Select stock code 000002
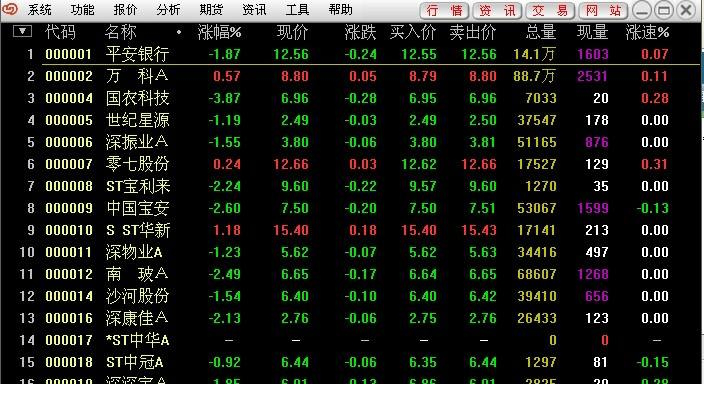Viewport: 704px width, 399px height. [69, 76]
